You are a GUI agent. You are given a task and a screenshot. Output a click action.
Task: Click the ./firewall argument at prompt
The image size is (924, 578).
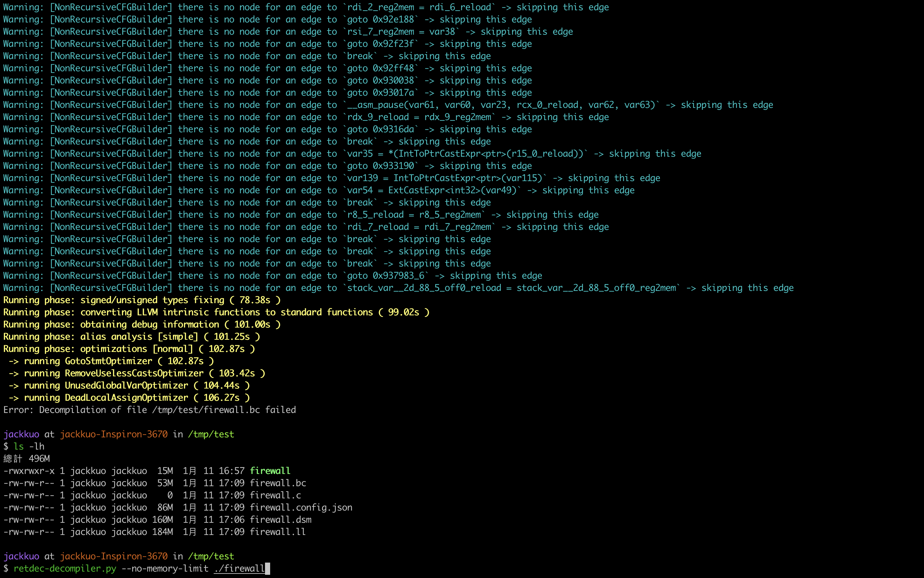(239, 568)
